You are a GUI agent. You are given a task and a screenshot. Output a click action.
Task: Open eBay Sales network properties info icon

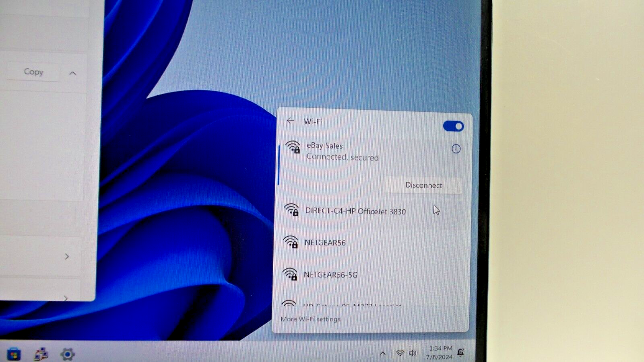click(456, 149)
